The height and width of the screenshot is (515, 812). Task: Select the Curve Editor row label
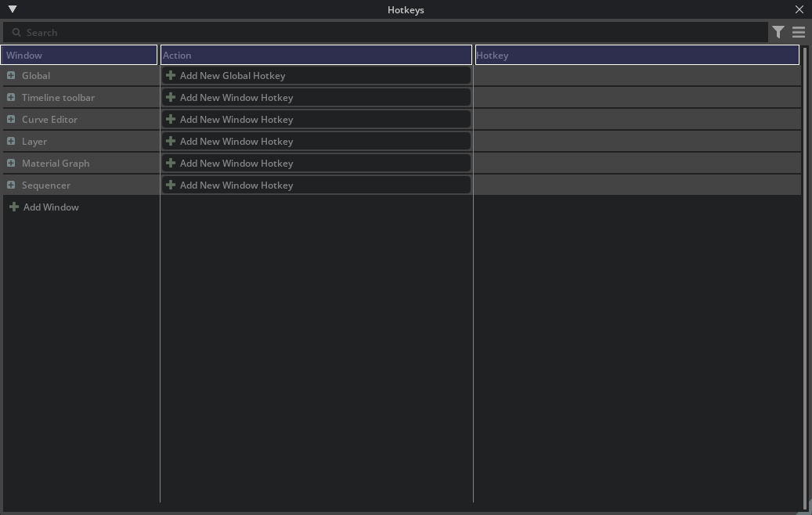pyautogui.click(x=49, y=120)
